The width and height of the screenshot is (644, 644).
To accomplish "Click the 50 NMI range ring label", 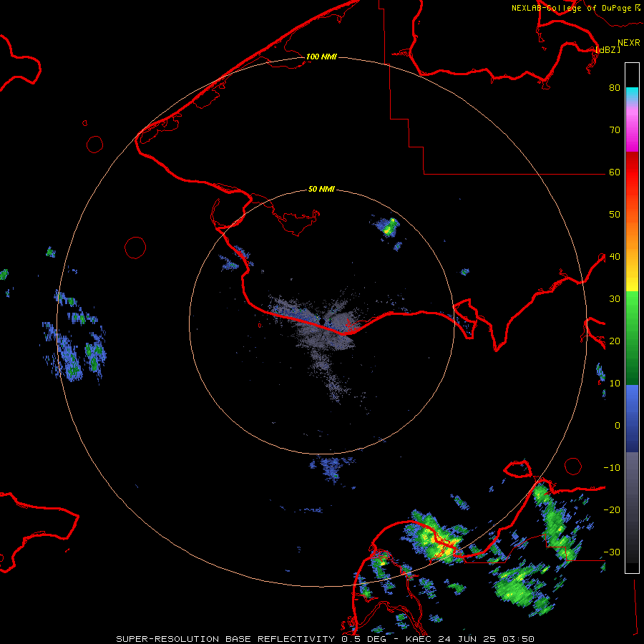I will pos(321,190).
